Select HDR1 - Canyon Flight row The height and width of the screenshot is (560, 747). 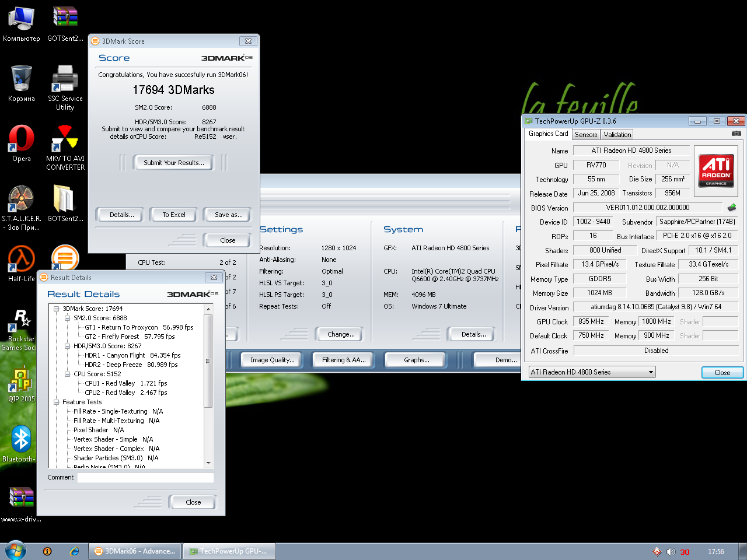pyautogui.click(x=132, y=355)
